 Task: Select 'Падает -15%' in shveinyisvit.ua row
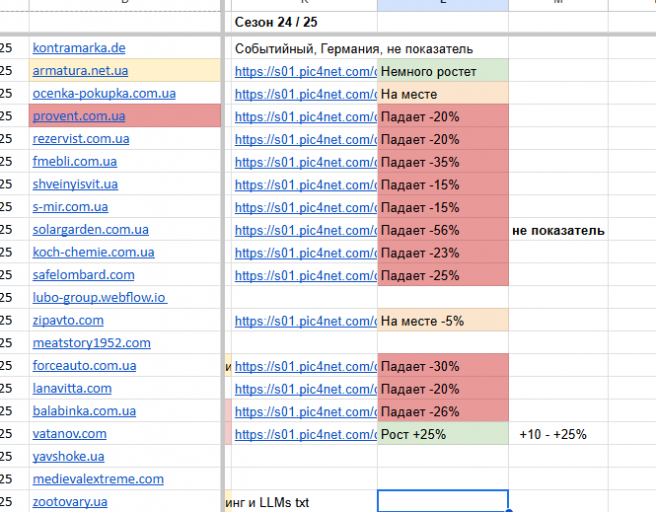point(443,184)
